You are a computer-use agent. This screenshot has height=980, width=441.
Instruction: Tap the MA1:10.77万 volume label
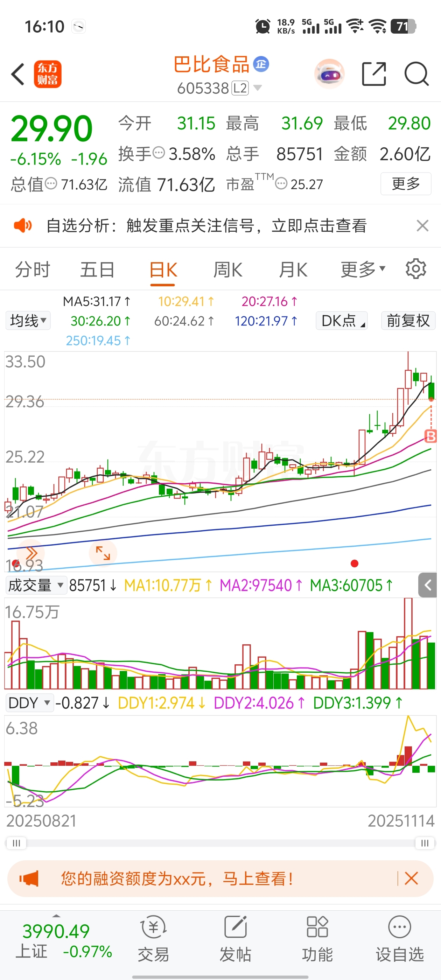(168, 586)
